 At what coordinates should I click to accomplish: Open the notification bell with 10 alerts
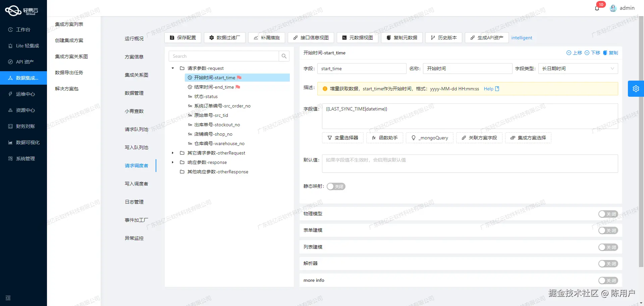pos(597,8)
